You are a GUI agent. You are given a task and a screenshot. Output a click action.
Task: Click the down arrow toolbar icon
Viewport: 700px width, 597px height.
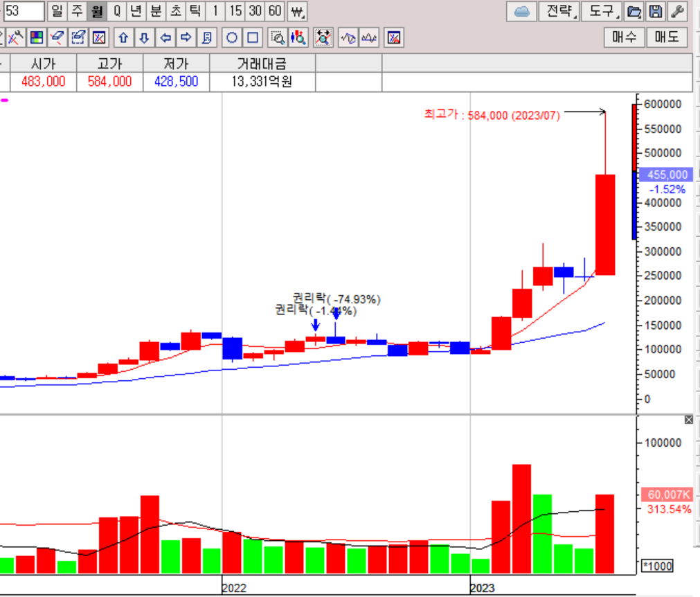pos(144,37)
